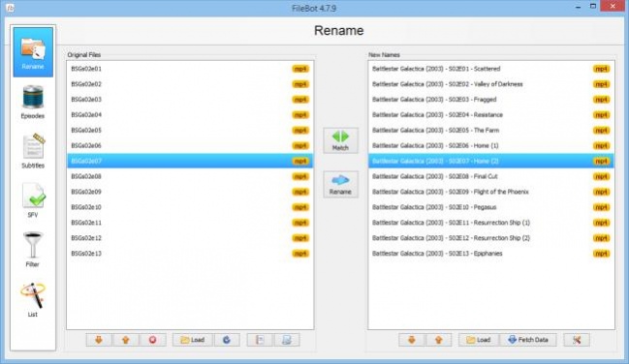629x364 pixels.
Task: Select original file BSGs02e12
Action: click(x=190, y=238)
